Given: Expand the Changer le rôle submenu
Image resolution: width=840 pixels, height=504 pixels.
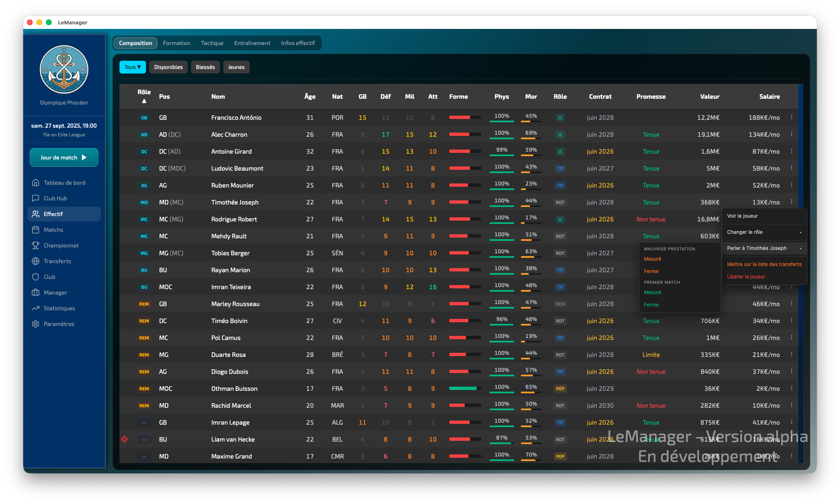Looking at the screenshot, I should (764, 232).
